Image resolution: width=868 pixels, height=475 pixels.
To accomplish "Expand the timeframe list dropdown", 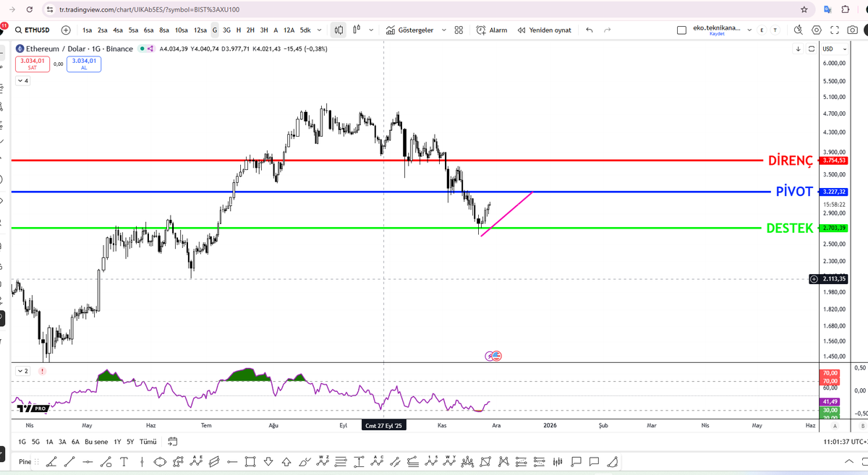I will 319,30.
